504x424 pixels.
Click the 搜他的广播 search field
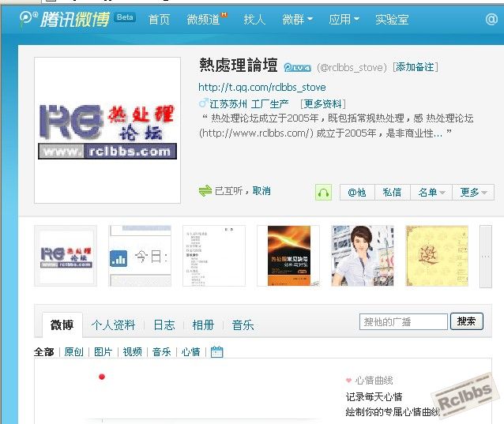404,321
